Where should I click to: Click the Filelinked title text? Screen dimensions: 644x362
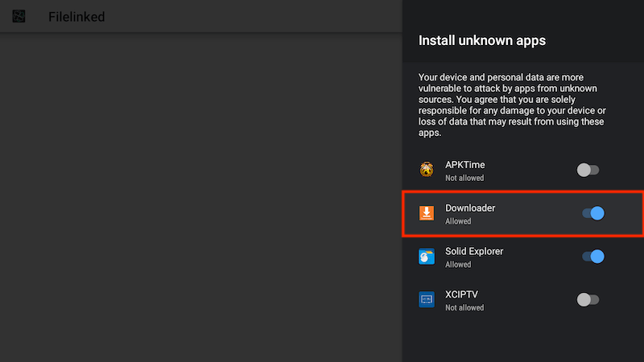[76, 17]
